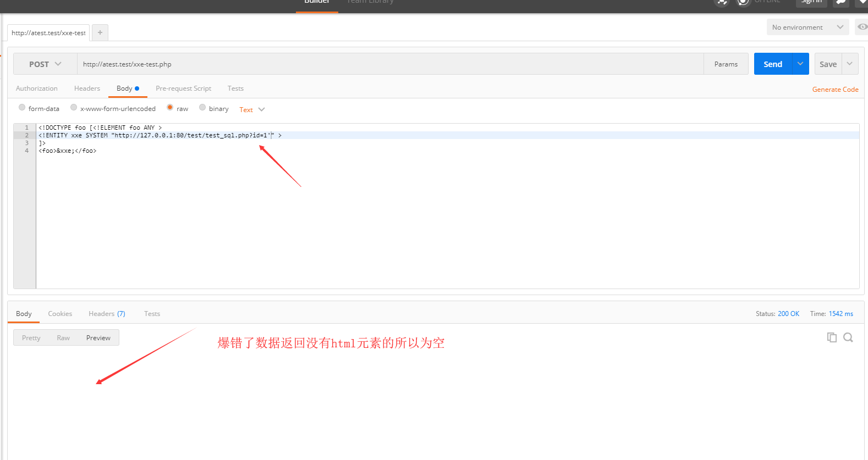868x460 pixels.
Task: Click the Params button
Action: (x=726, y=64)
